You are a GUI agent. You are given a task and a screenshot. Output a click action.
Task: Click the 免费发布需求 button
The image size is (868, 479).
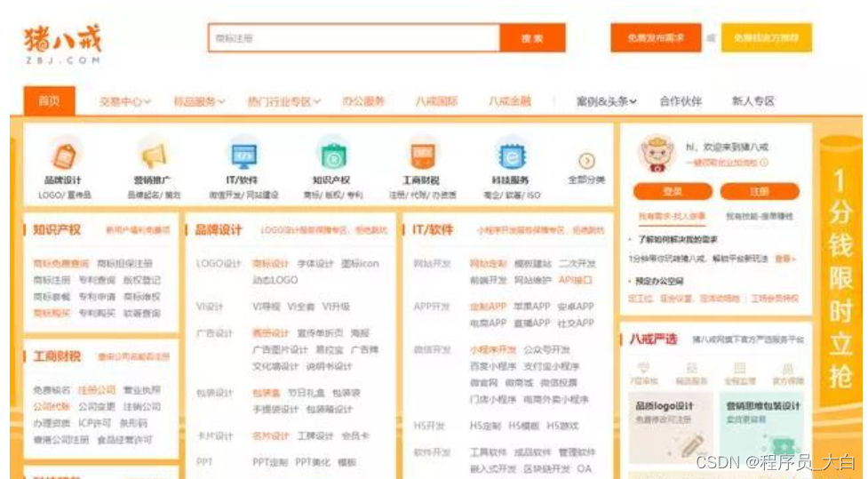coord(656,37)
